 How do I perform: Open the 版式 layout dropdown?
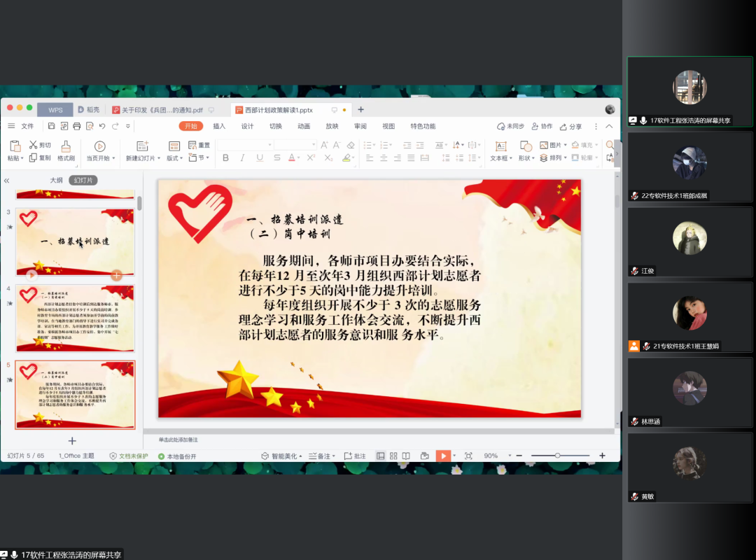pyautogui.click(x=174, y=158)
